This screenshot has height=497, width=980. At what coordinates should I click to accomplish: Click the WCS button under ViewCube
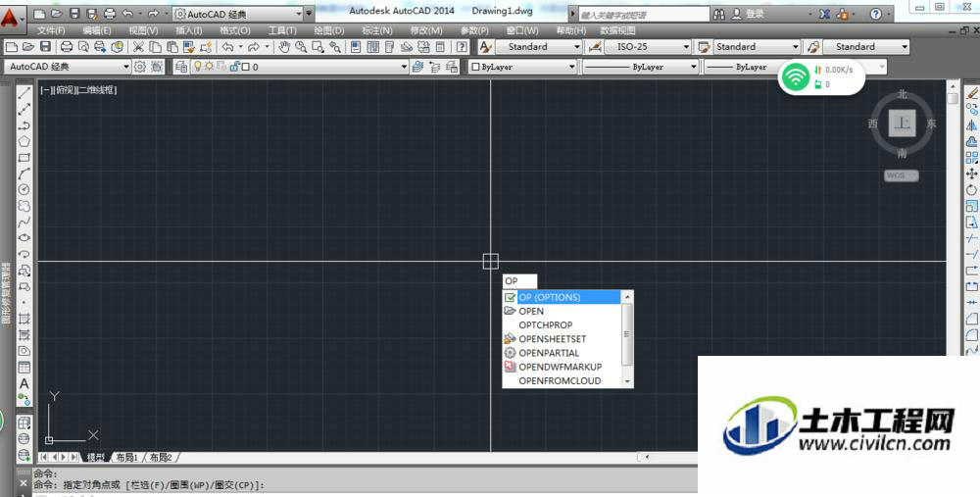pos(902,175)
